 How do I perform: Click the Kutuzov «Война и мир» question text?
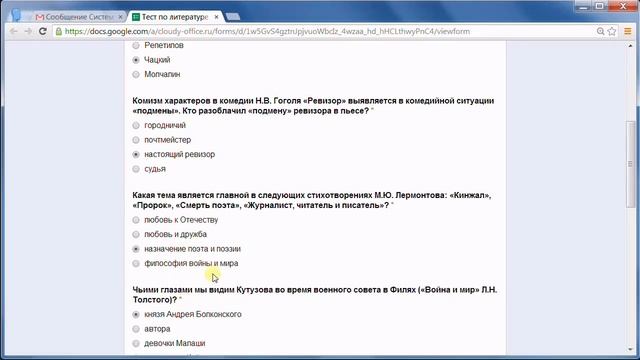coord(315,295)
